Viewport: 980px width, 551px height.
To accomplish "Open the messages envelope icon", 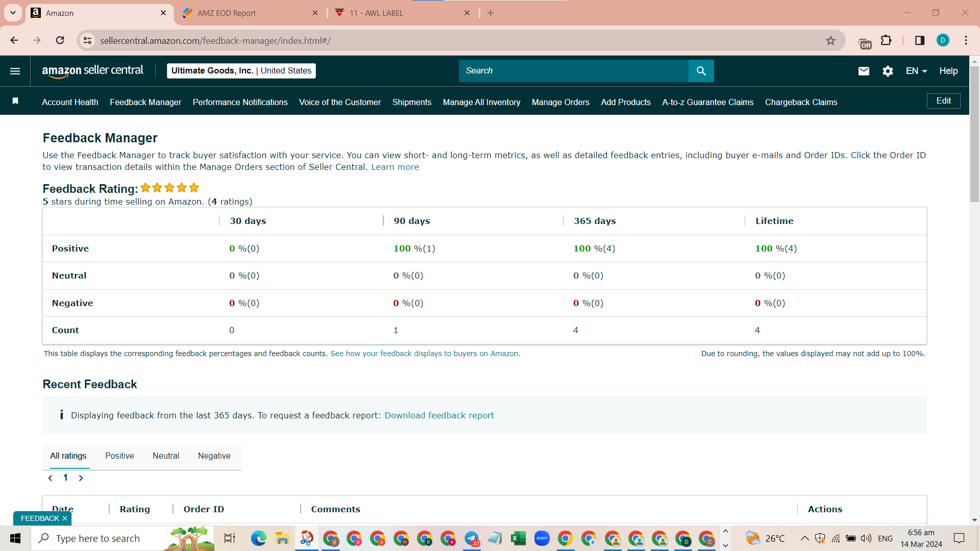I will (x=864, y=71).
